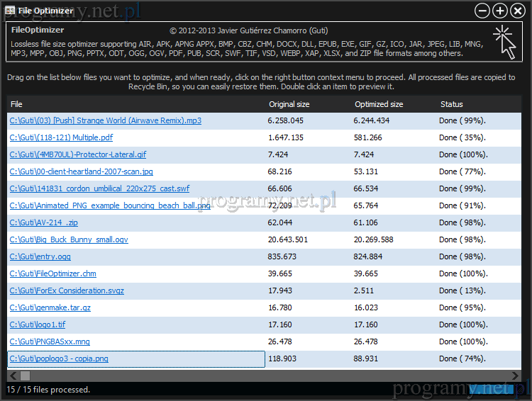Click the Big_Buck_Bunny_small.ogv file link
This screenshot has width=532, height=401.
tap(69, 240)
